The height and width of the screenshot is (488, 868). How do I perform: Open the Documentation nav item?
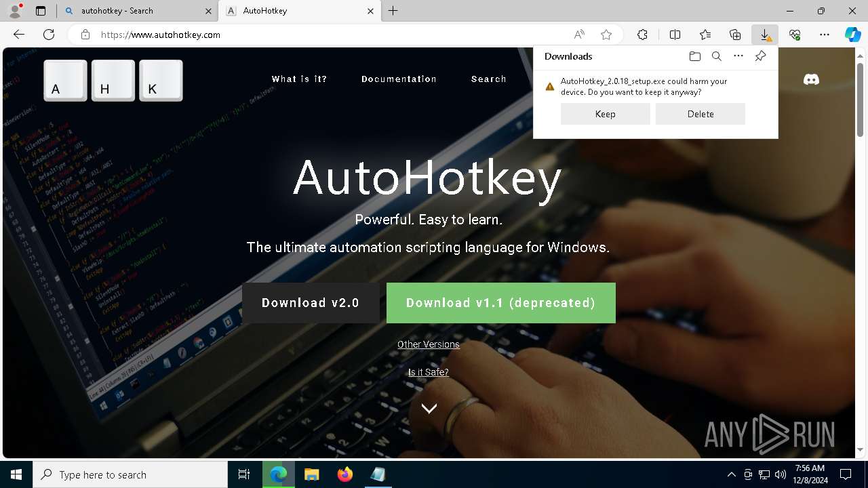tap(399, 79)
